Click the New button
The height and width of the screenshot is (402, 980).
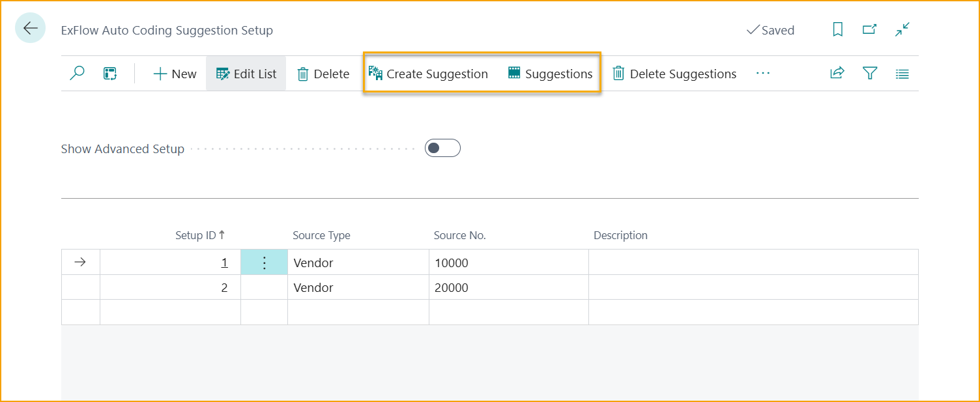[x=175, y=74]
